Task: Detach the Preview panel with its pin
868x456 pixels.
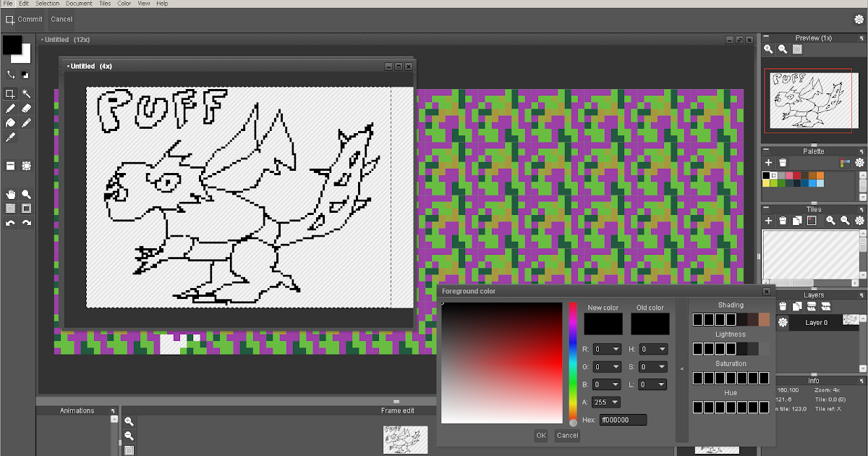Action: pos(862,38)
